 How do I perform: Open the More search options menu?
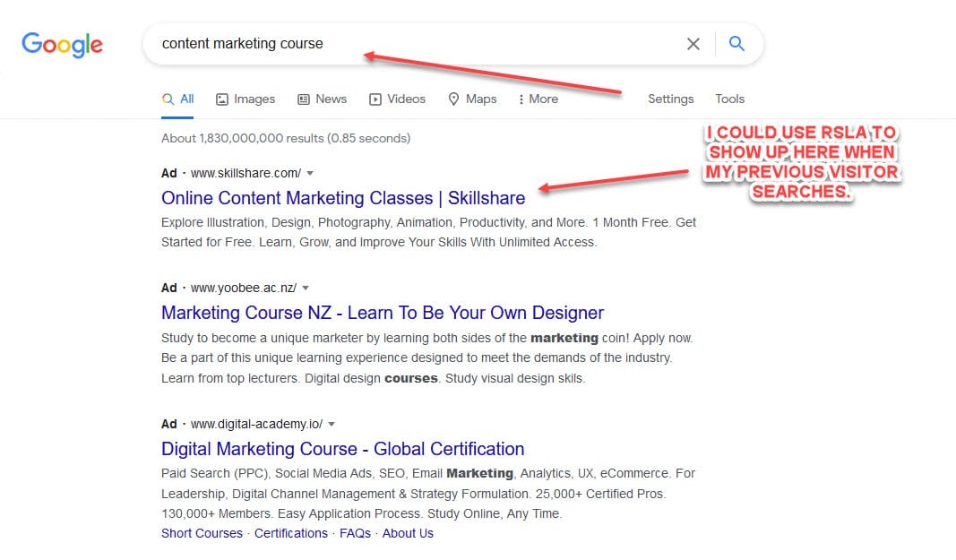coord(538,99)
